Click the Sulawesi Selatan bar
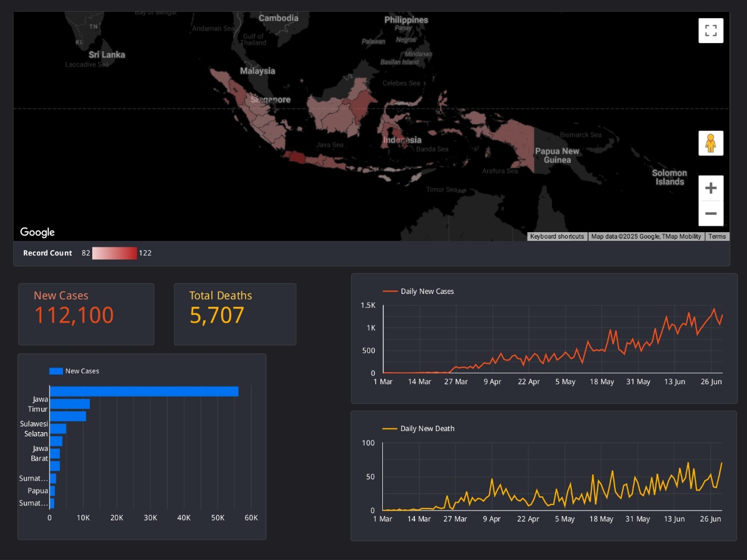 (58, 429)
